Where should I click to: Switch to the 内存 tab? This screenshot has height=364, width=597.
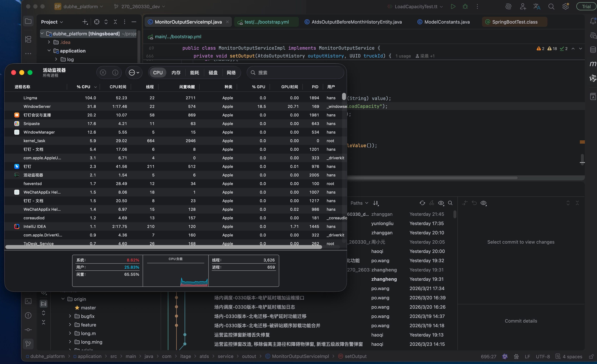176,73
